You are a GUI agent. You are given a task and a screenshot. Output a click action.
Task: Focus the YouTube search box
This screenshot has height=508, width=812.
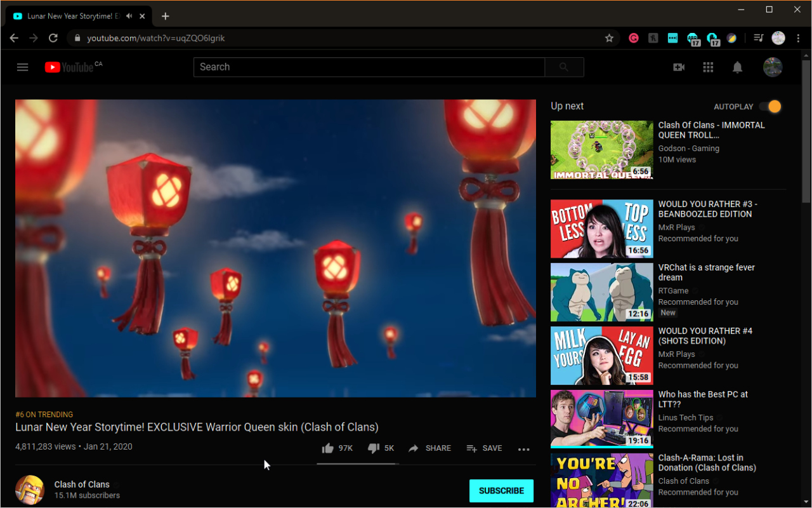click(x=369, y=67)
